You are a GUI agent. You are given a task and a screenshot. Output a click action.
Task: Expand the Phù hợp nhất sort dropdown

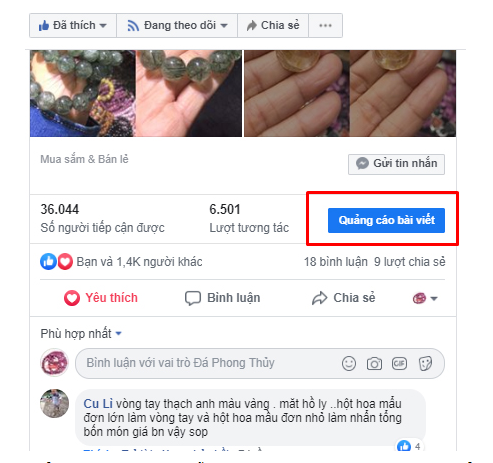[x=81, y=333]
